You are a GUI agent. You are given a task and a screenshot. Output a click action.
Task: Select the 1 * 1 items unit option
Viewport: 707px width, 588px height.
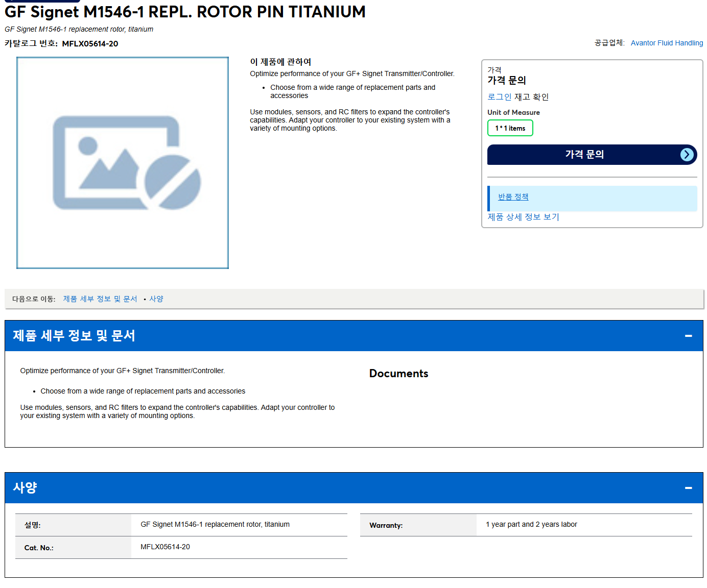pyautogui.click(x=510, y=128)
